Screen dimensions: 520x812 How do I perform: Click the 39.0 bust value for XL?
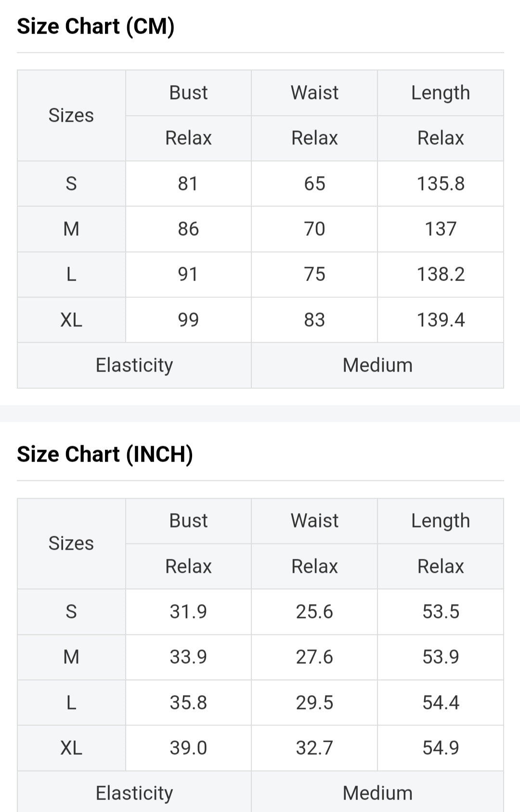pyautogui.click(x=188, y=748)
